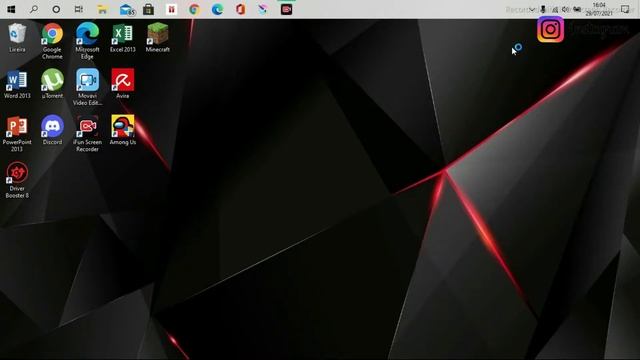Open Task View in taskbar
Screen dimensions: 640x360
(79, 9)
